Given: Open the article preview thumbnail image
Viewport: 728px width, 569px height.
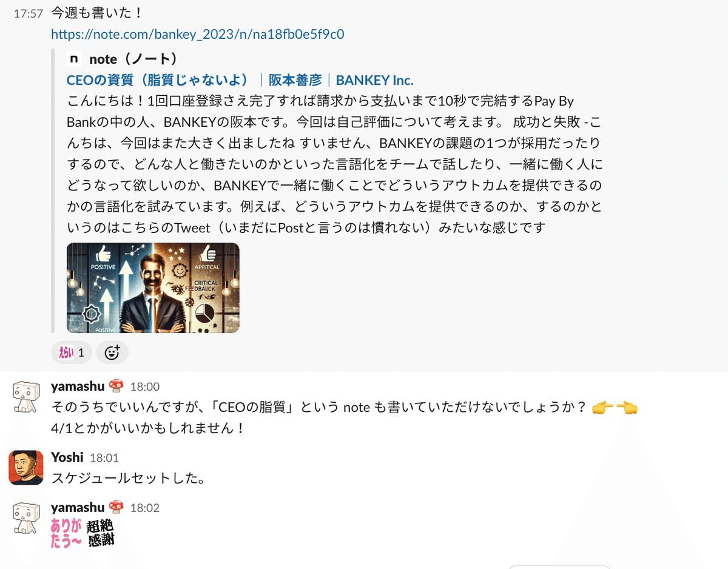Looking at the screenshot, I should (x=153, y=288).
